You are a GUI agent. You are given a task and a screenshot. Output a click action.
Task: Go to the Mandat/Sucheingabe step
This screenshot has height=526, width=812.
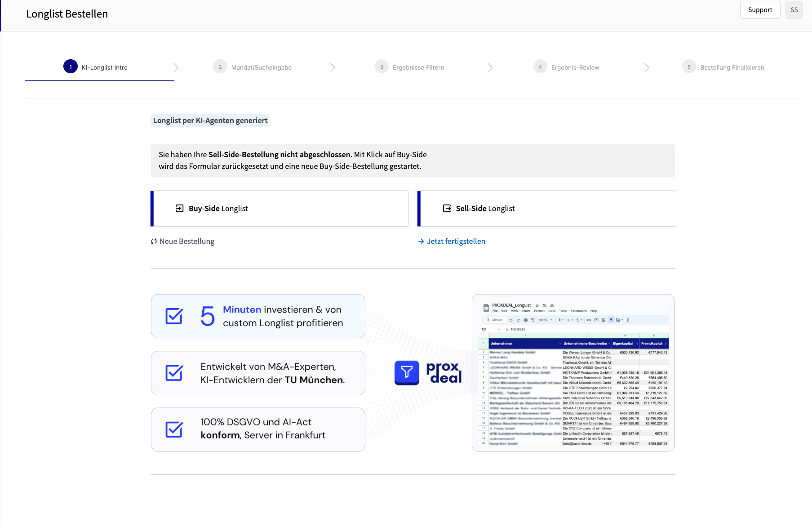[x=261, y=67]
